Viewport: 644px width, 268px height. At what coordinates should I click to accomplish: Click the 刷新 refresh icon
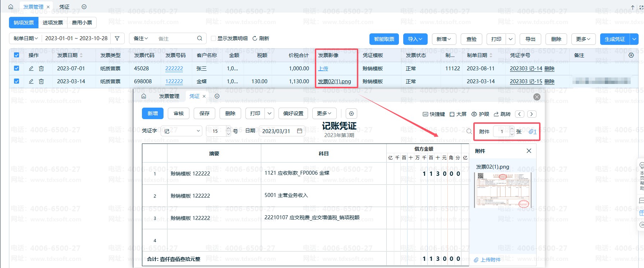[255, 38]
